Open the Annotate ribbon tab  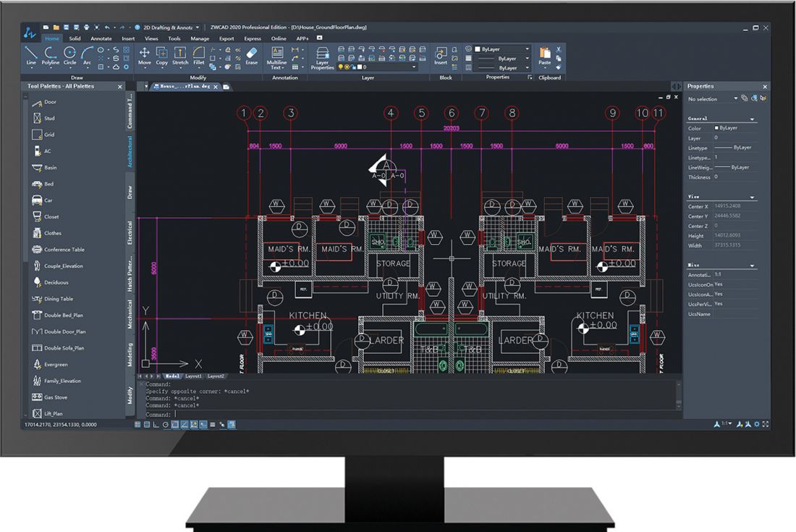[101, 38]
